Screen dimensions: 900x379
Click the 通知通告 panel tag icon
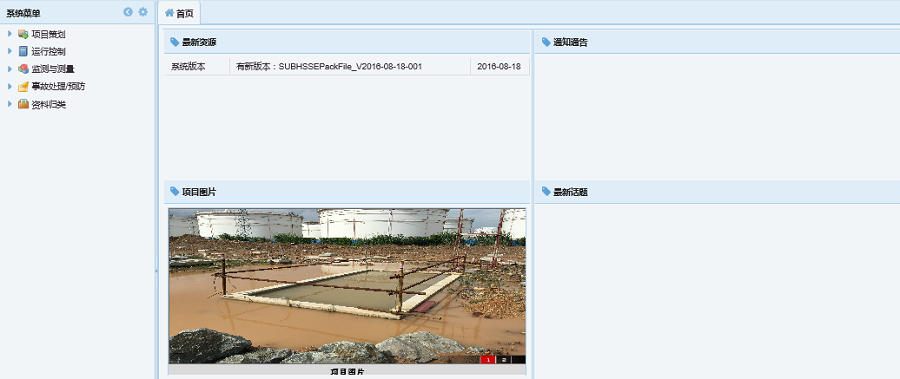(x=546, y=42)
